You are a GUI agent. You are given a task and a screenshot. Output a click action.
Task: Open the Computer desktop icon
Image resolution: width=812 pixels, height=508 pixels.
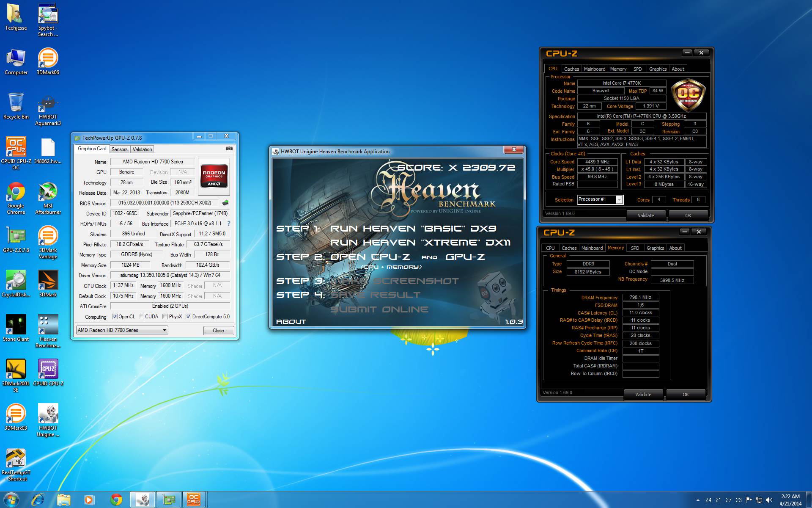[x=16, y=62]
